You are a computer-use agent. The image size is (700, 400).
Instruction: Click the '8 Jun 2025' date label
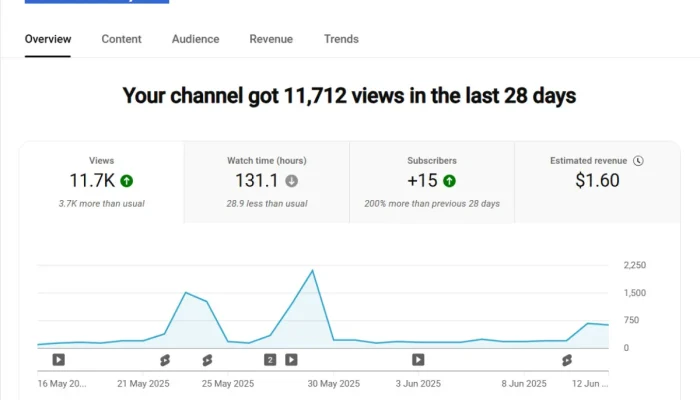click(524, 383)
